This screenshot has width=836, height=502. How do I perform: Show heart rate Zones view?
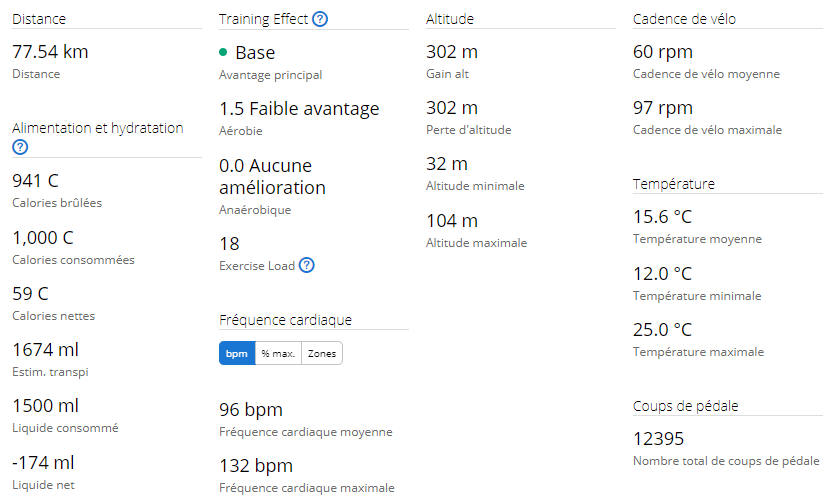(x=322, y=353)
